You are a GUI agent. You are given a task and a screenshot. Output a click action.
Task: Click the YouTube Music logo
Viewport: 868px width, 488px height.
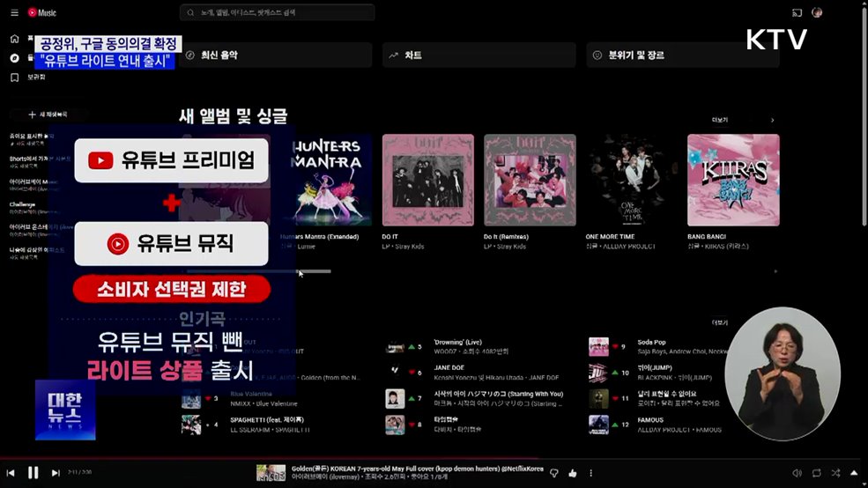(42, 12)
